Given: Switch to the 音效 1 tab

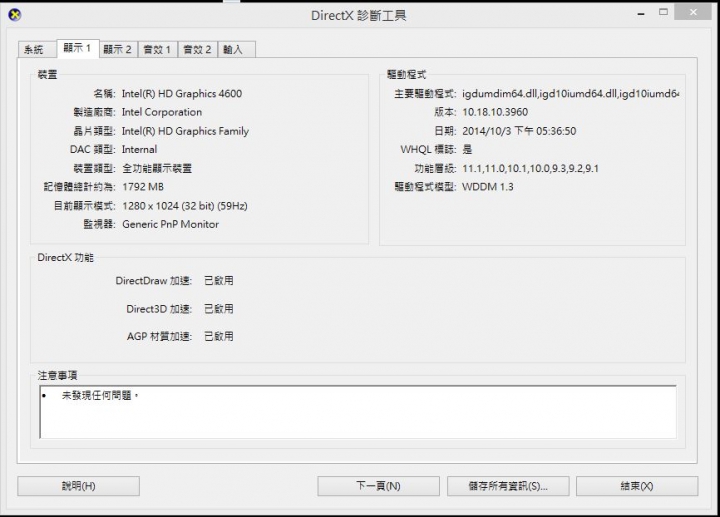Looking at the screenshot, I should click(158, 50).
